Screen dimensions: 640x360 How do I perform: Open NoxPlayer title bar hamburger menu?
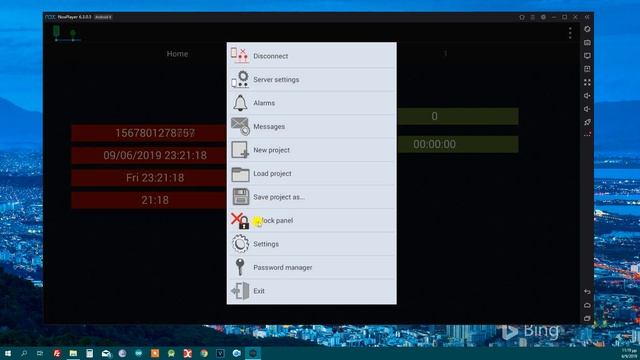[533, 17]
